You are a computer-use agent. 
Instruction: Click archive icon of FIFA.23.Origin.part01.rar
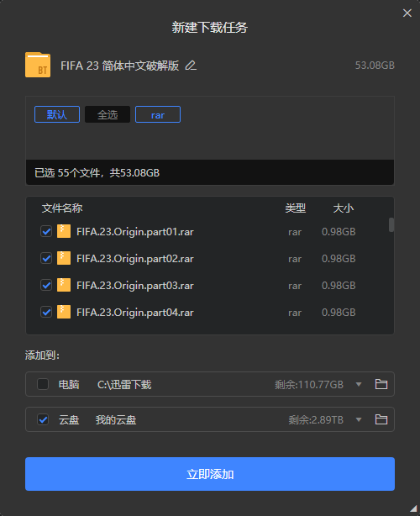coord(64,231)
